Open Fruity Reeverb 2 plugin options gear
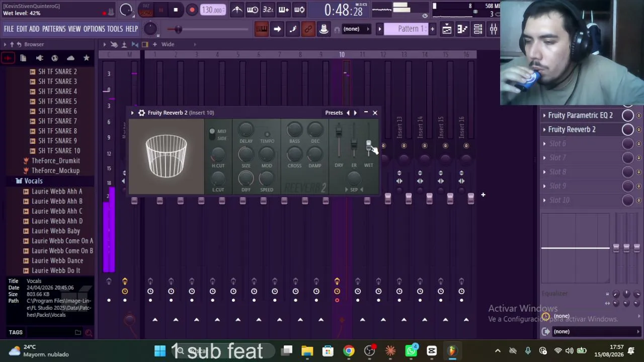Screen dimensions: 644x362 [x=141, y=113]
